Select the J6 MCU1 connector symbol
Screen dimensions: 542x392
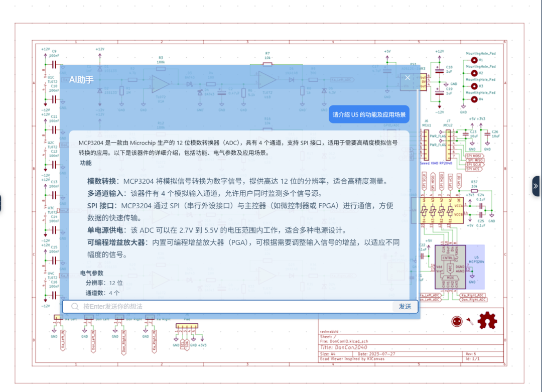click(426, 145)
